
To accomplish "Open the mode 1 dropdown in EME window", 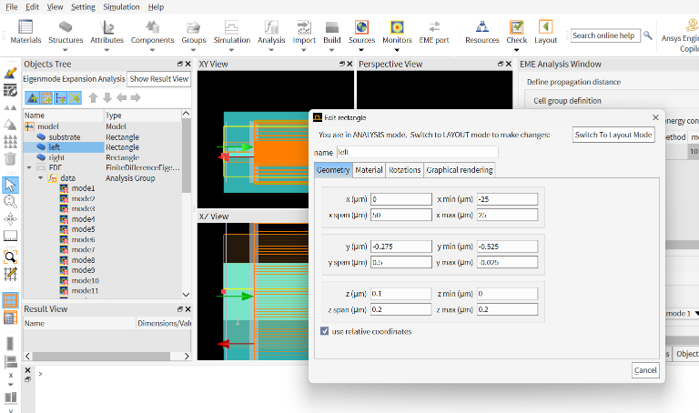I will pos(696,314).
